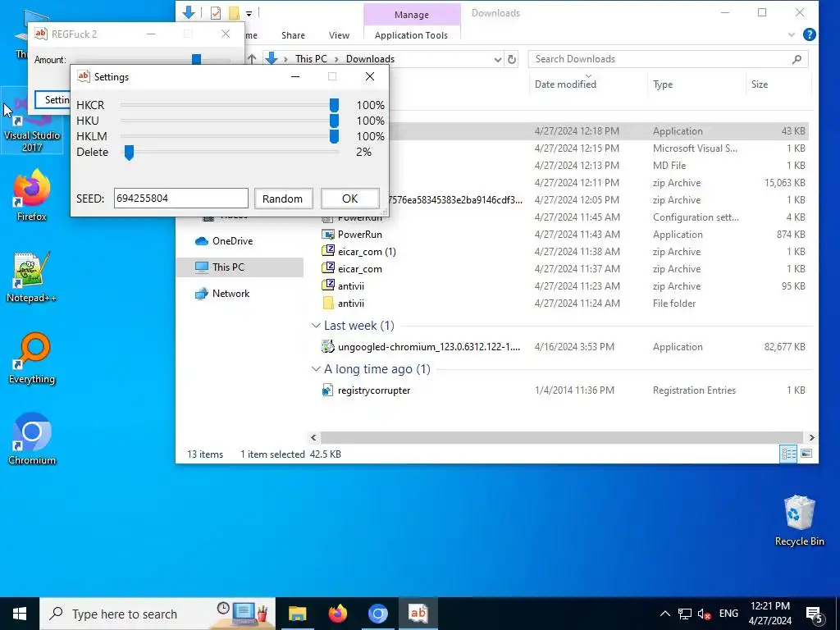The width and height of the screenshot is (840, 630).
Task: Open the muted volume tray icon
Action: (704, 614)
